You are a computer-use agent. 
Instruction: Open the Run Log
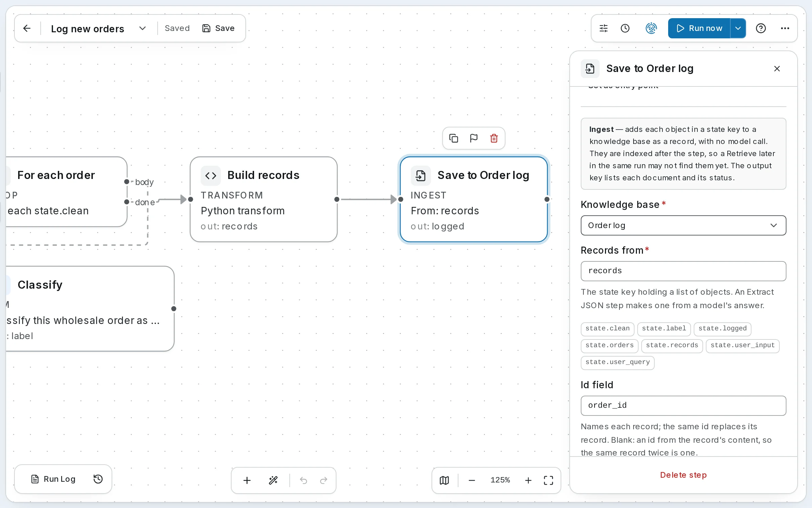tap(53, 479)
